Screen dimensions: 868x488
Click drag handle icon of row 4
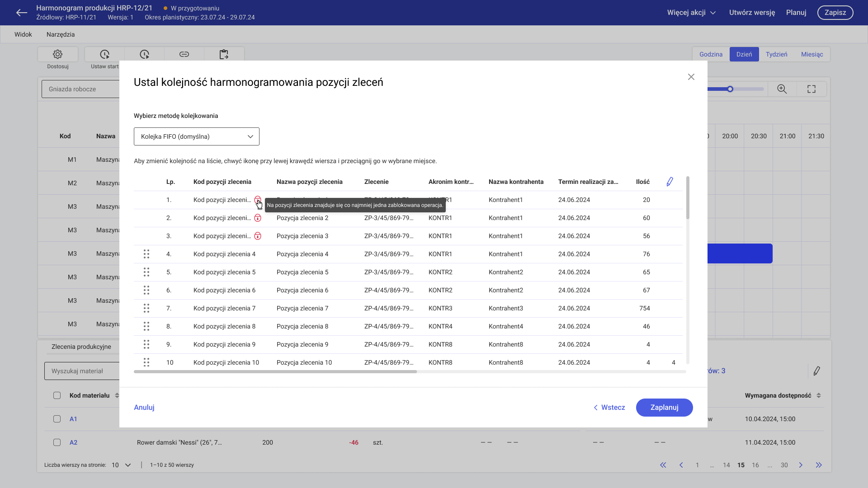[146, 254]
